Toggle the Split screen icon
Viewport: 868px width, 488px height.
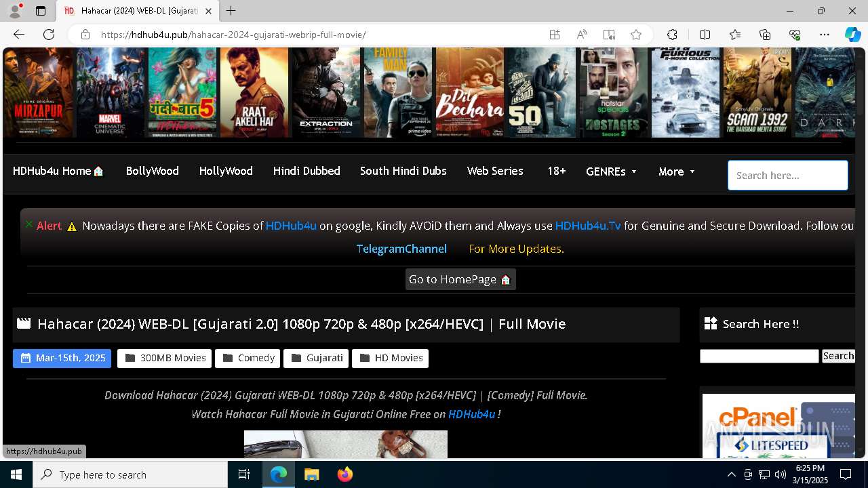pos(705,35)
